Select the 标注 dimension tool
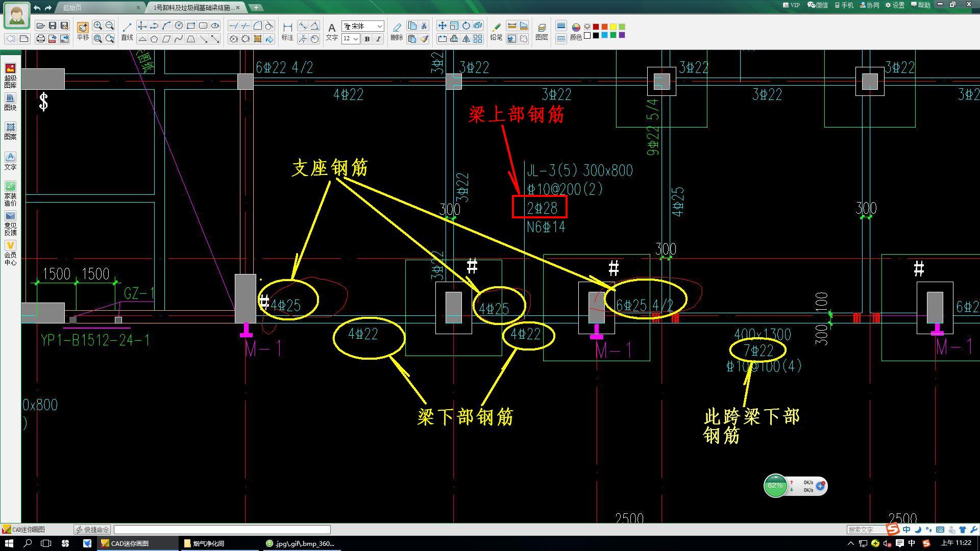Image resolution: width=980 pixels, height=551 pixels. coord(287,31)
